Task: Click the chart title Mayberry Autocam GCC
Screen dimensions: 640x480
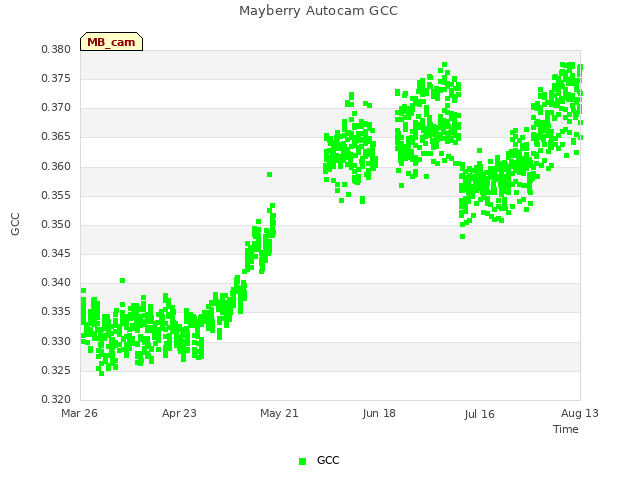Action: click(x=318, y=11)
